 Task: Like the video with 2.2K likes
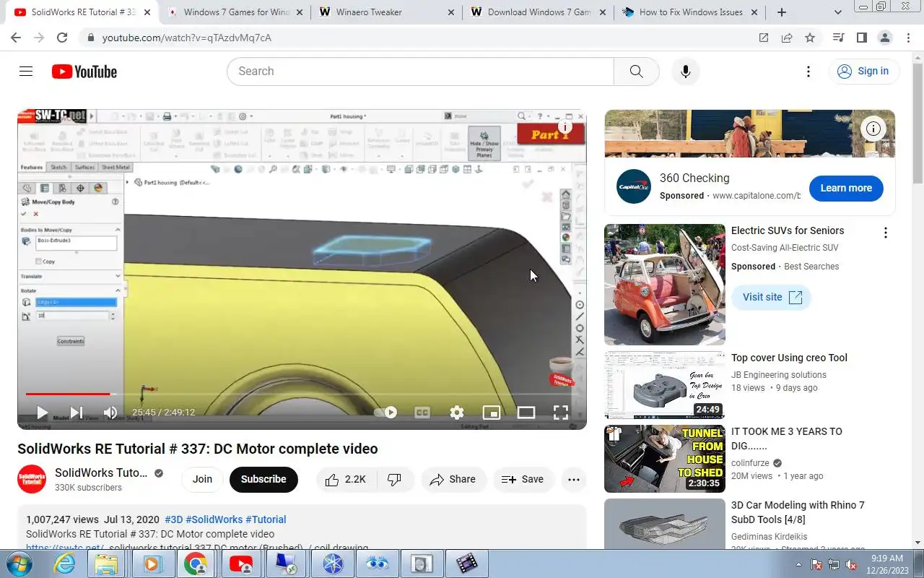click(x=346, y=479)
